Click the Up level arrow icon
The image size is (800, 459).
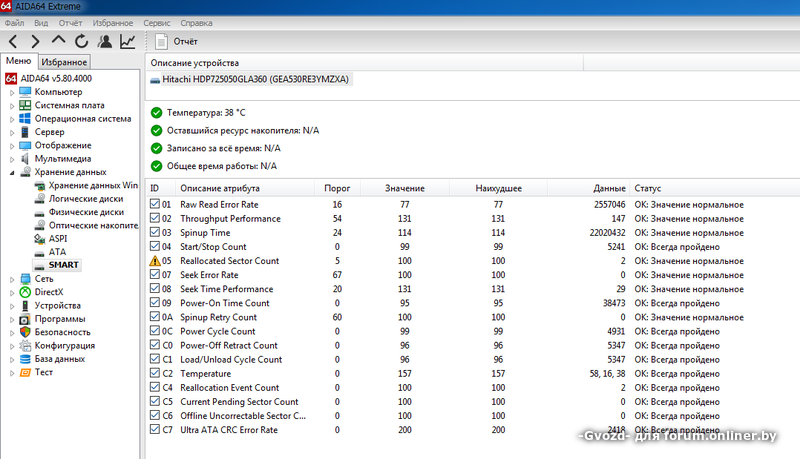pos(58,41)
